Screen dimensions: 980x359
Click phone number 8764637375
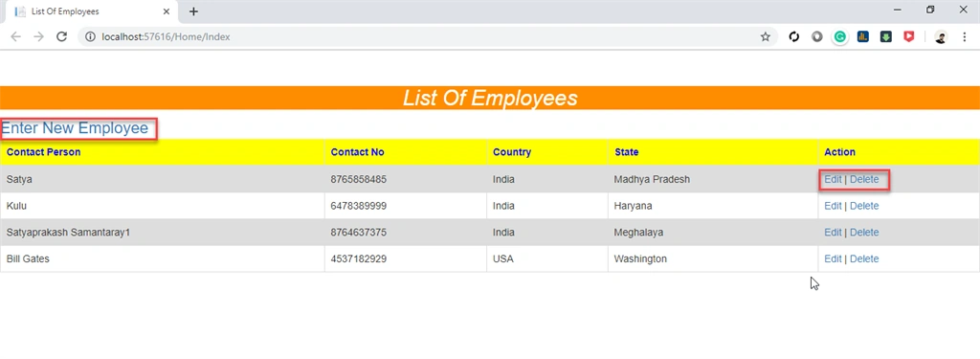click(359, 233)
